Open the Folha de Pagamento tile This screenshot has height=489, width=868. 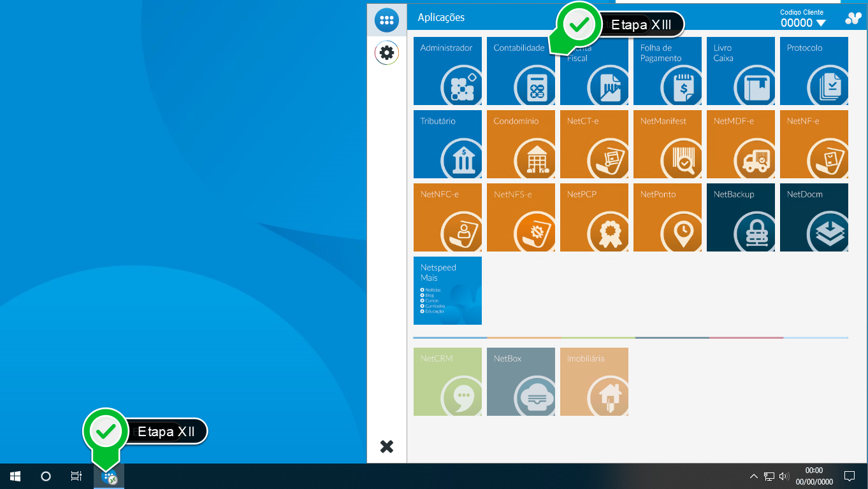point(667,71)
